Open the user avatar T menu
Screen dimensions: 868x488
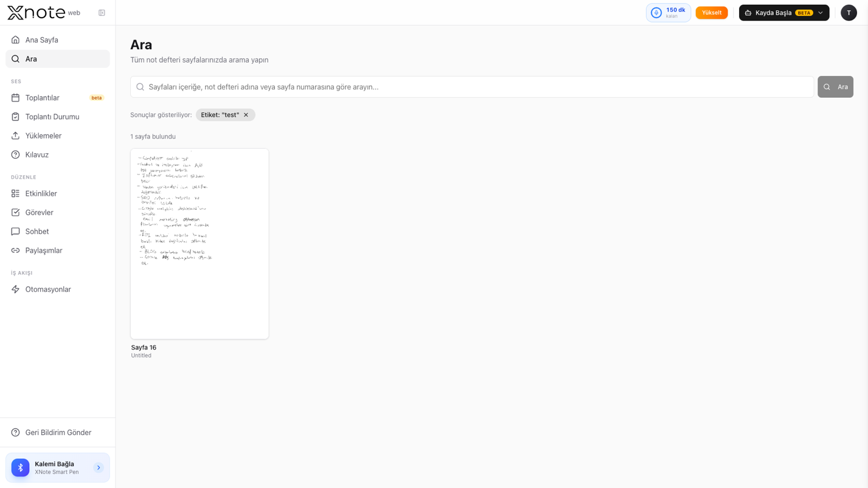[x=849, y=13]
